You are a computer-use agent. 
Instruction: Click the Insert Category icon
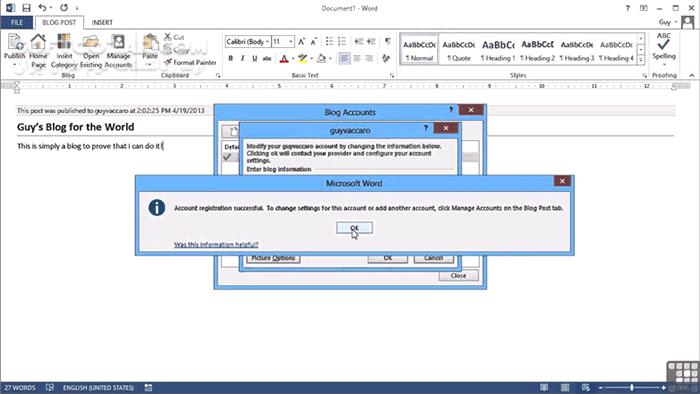(64, 50)
